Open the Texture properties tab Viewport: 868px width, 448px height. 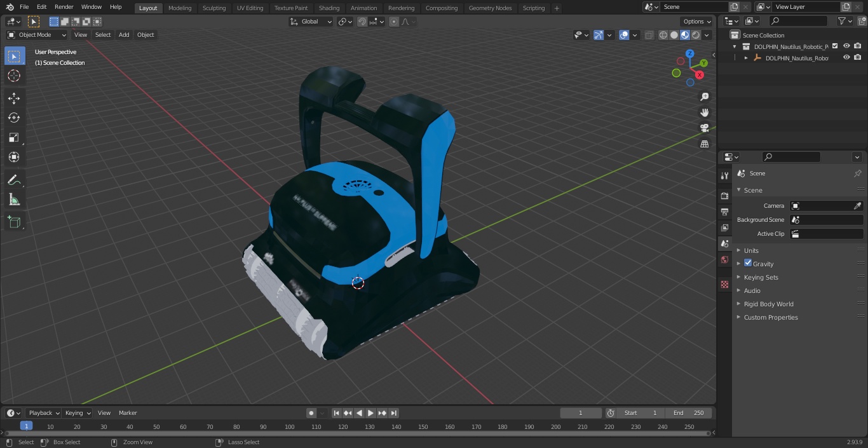(x=724, y=284)
